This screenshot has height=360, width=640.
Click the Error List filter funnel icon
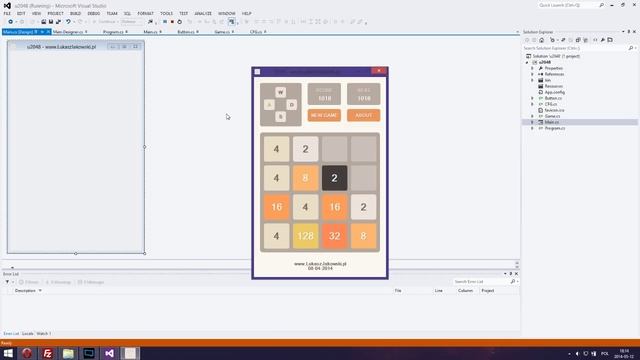click(x=7, y=282)
